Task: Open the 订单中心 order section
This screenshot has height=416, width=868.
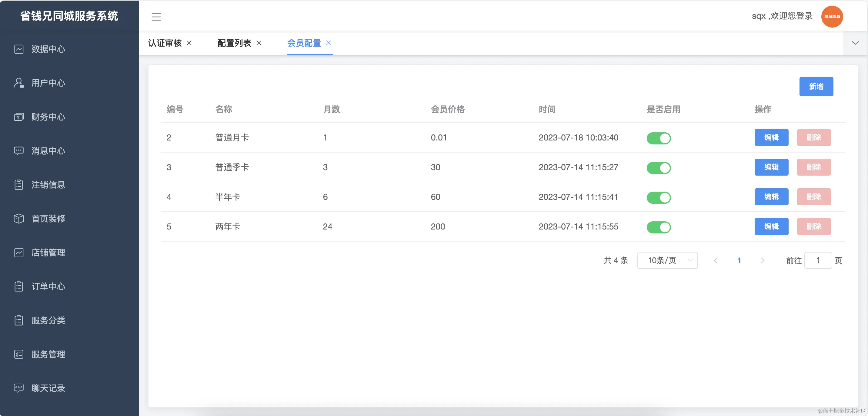Action: tap(48, 286)
